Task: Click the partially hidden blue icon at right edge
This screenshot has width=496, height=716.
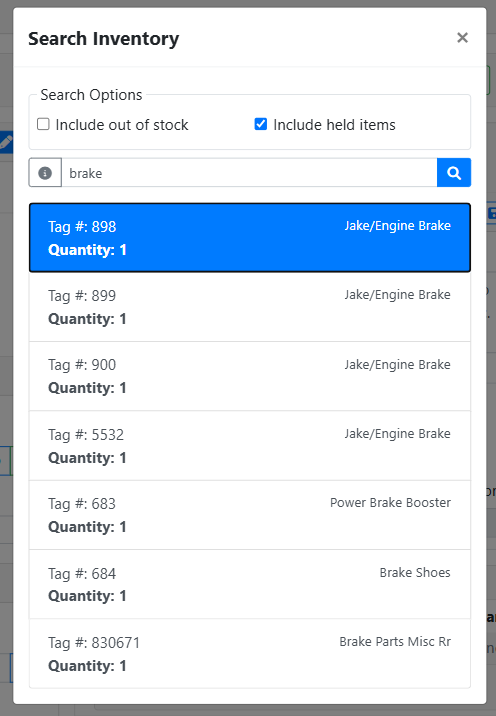Action: tap(492, 213)
